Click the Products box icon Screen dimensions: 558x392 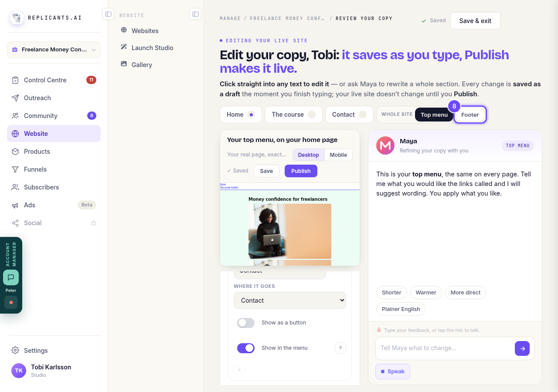pos(15,152)
